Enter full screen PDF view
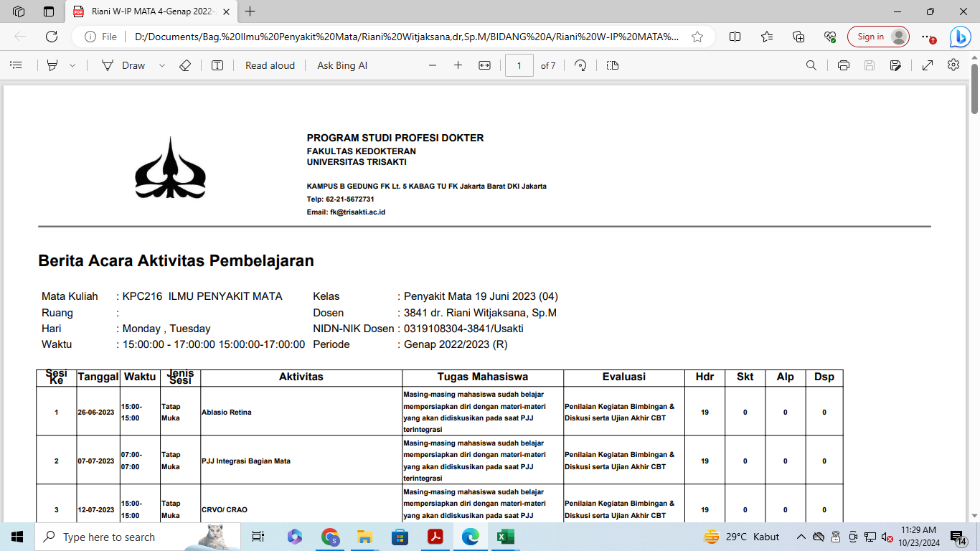Viewport: 980px width, 551px height. click(928, 65)
